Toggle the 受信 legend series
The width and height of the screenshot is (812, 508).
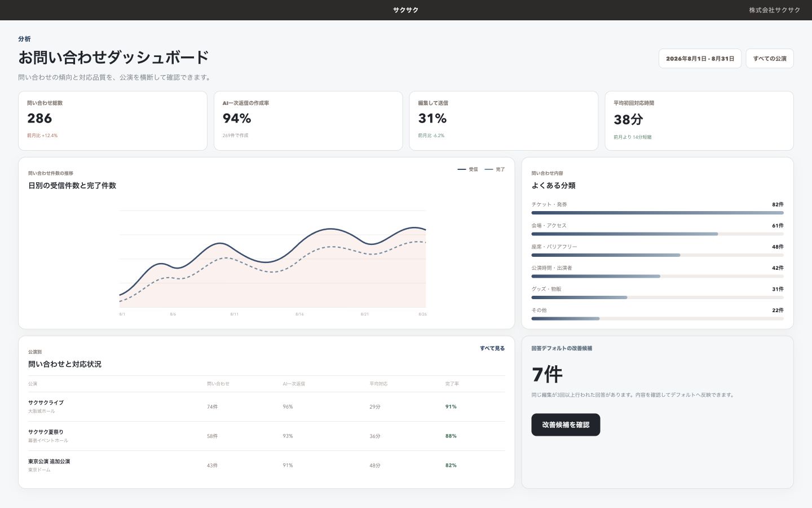coord(467,169)
